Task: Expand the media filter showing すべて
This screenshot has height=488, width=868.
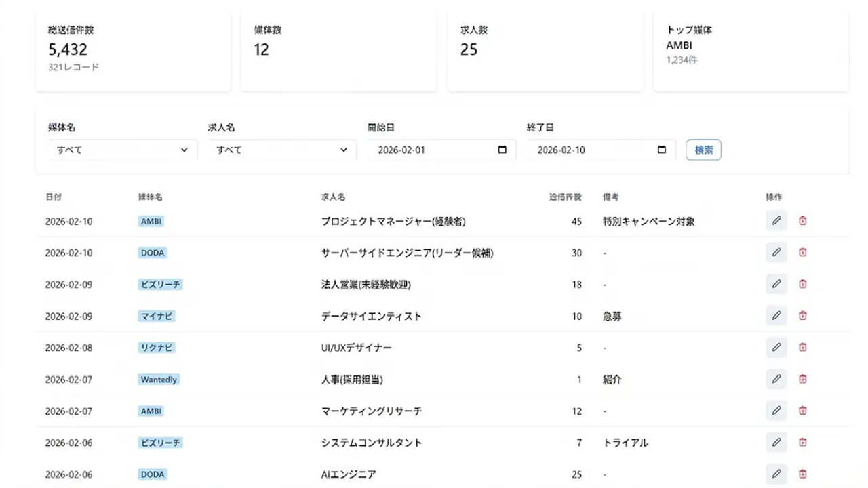Action: (x=122, y=150)
